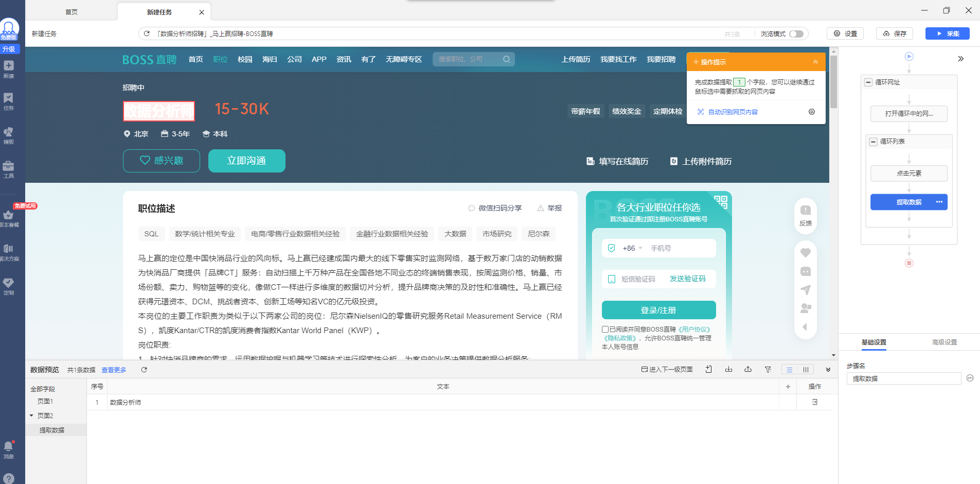Click 自动识别网页内容 link

pyautogui.click(x=733, y=112)
